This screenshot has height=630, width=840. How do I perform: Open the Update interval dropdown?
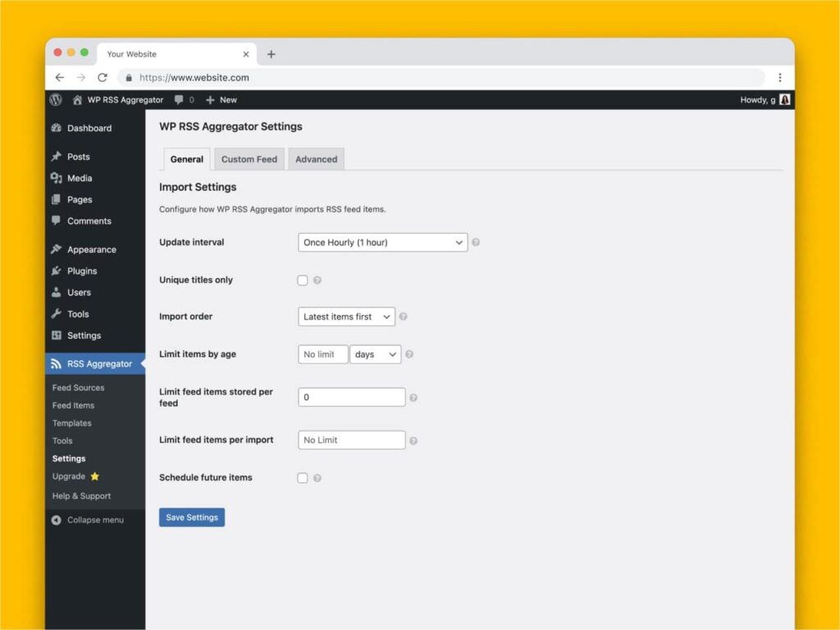tap(381, 242)
